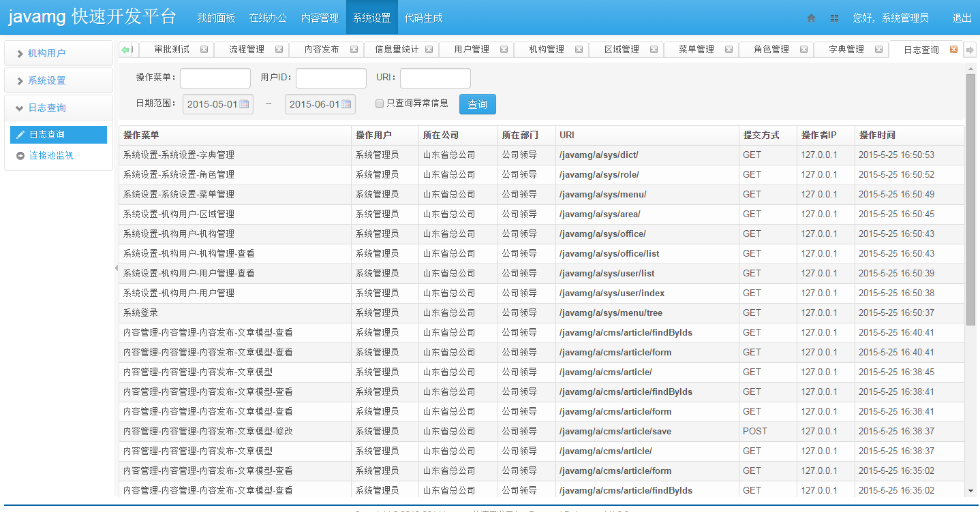This screenshot has height=512, width=980.
Task: Close the 用户管理 tab
Action: coord(504,49)
